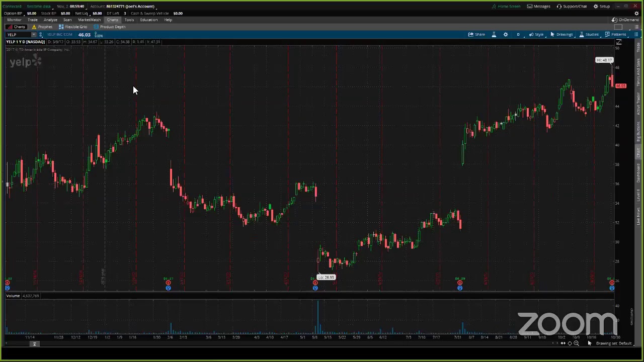Click the Hi: 48.17 price bubble
The image size is (644, 362).
pos(604,60)
